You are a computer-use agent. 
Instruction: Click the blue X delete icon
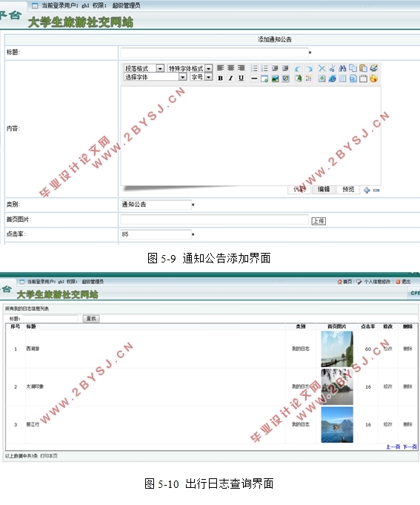(321, 68)
